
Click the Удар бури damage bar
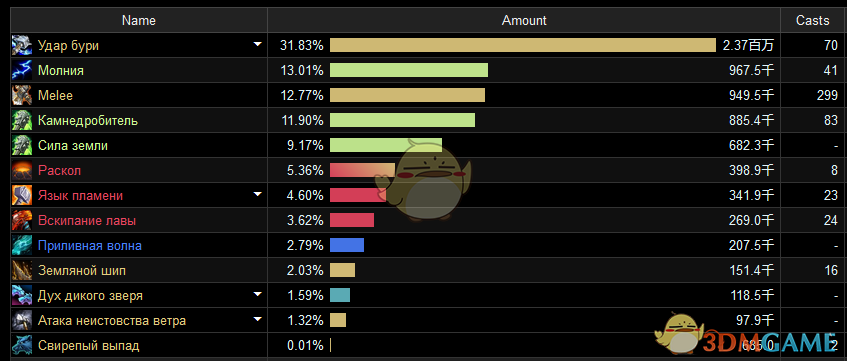tap(522, 45)
